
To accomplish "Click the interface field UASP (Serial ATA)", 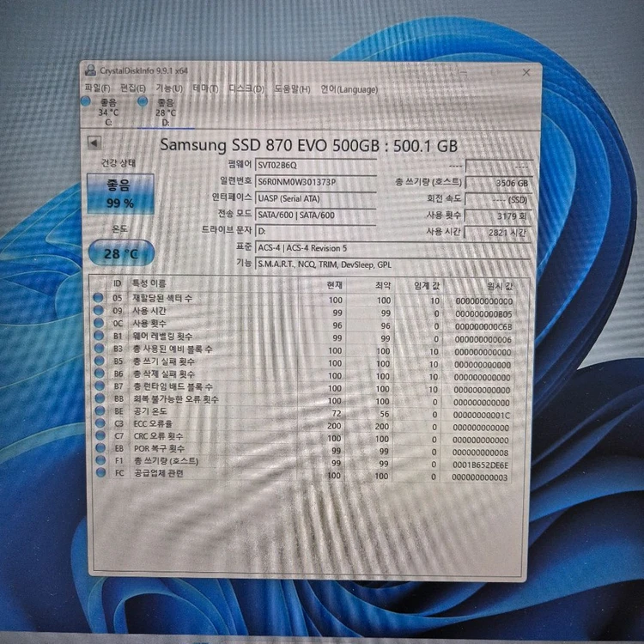I will click(315, 198).
